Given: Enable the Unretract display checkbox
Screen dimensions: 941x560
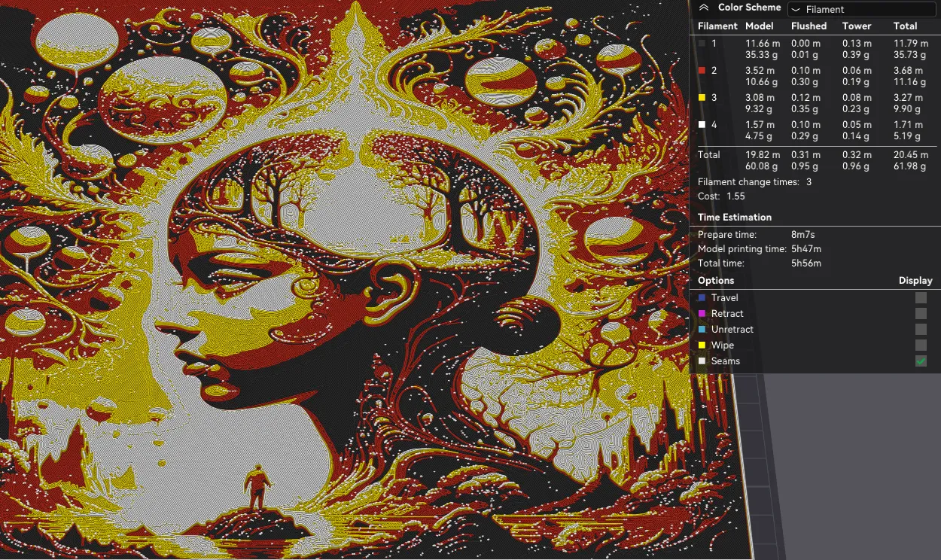Looking at the screenshot, I should 921,329.
